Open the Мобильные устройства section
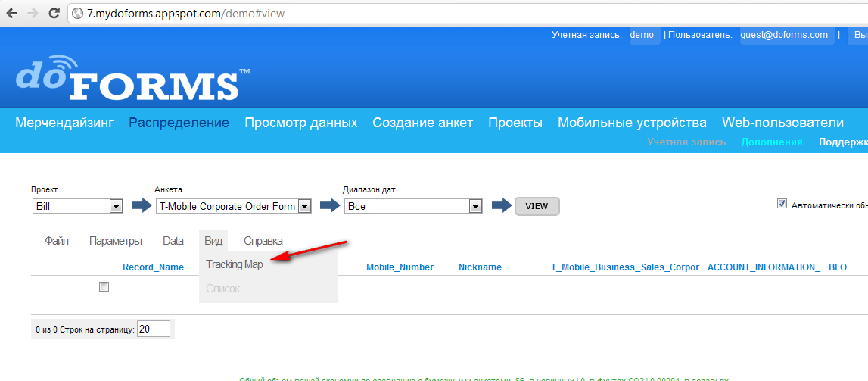 pyautogui.click(x=632, y=123)
